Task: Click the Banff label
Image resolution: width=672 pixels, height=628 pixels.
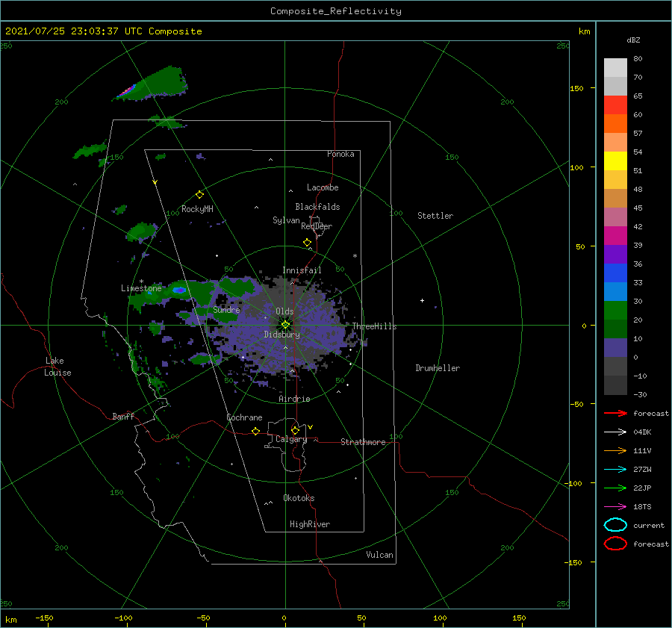Action: point(123,416)
